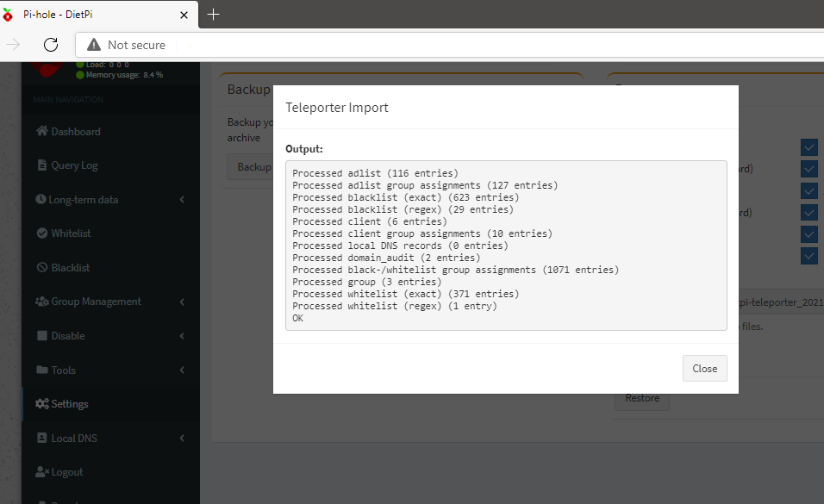Screen dimensions: 824x504
Task: Click the Local DNS address-book icon
Action: (x=42, y=438)
